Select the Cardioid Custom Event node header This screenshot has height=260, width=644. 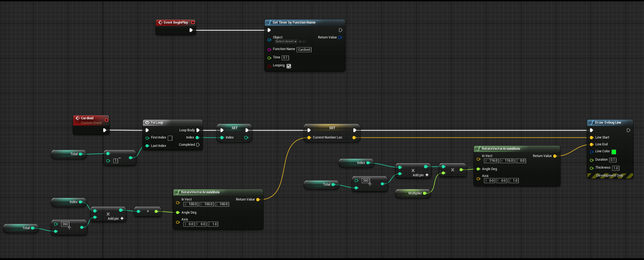click(91, 120)
